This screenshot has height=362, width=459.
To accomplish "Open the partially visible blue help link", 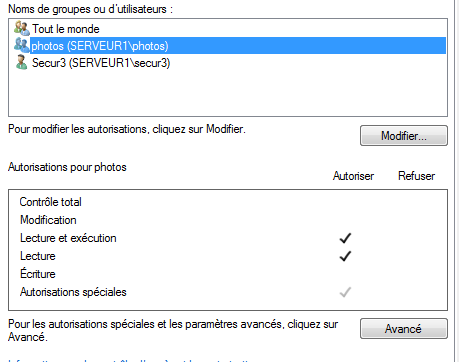I will 130,360.
